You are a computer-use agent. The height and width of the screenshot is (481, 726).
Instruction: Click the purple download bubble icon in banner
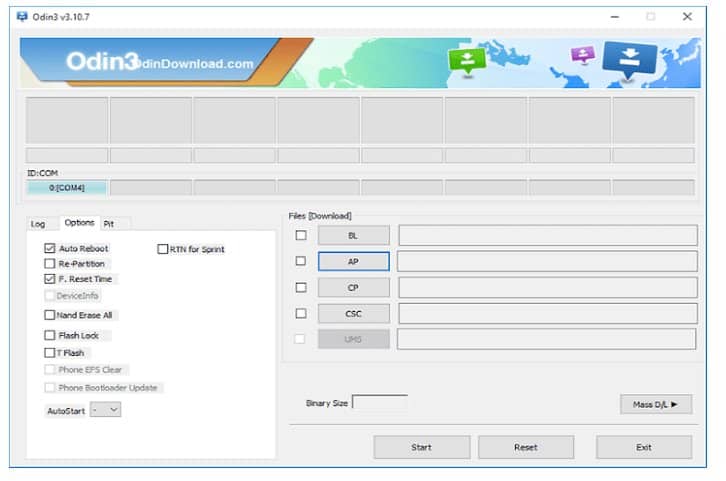point(583,55)
